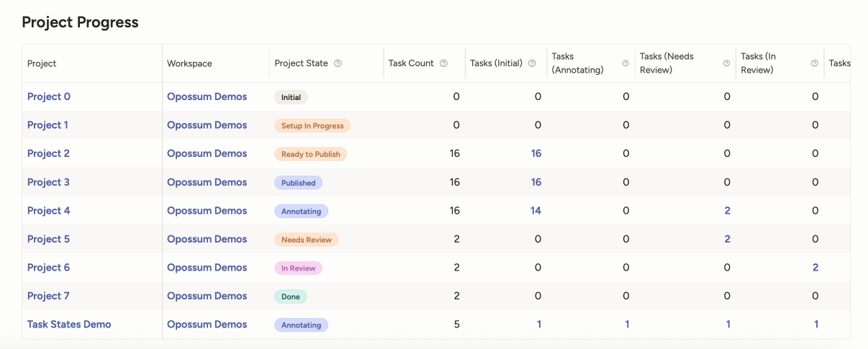Click the Needs Review badge for Project 5
The height and width of the screenshot is (349, 868).
click(306, 240)
